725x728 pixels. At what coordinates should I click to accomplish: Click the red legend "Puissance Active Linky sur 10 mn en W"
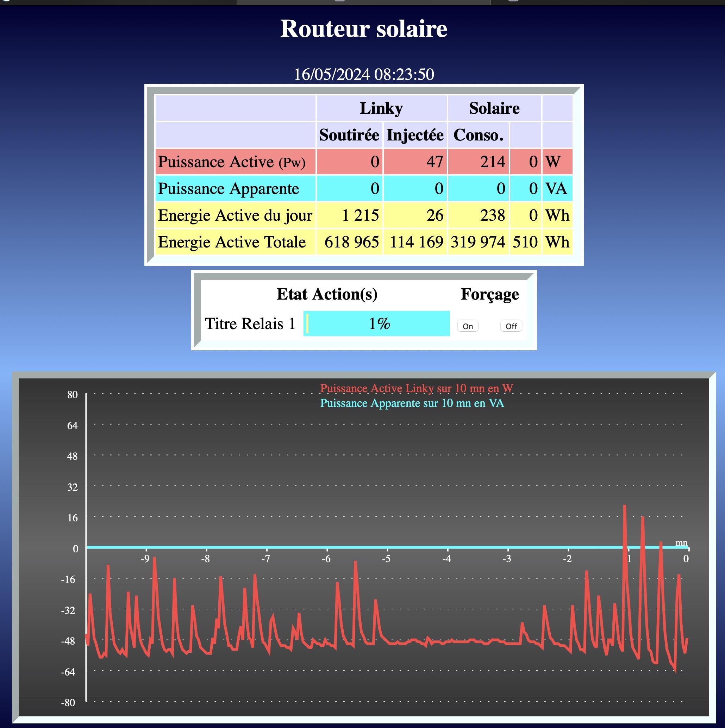point(417,388)
